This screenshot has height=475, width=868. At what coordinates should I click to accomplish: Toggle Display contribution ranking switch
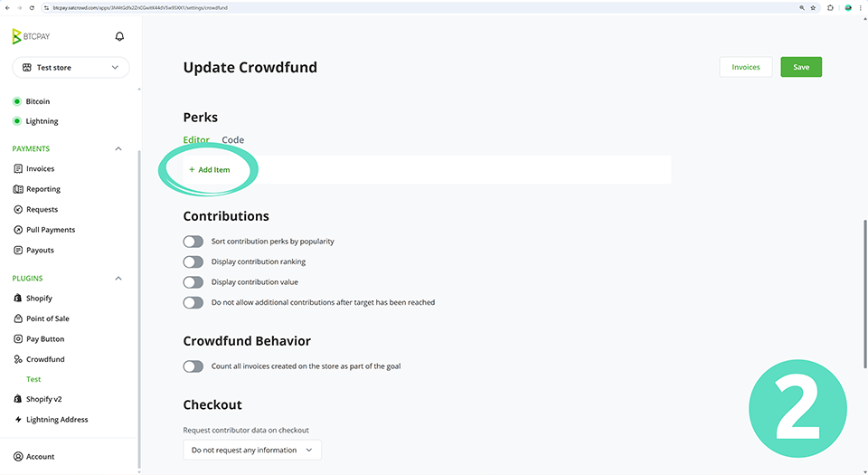(193, 261)
